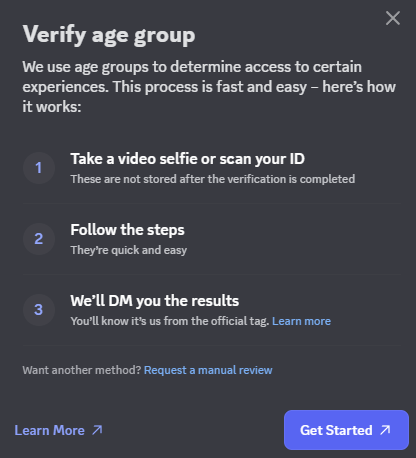
Task: Select the Follow the steps title
Action: click(127, 230)
